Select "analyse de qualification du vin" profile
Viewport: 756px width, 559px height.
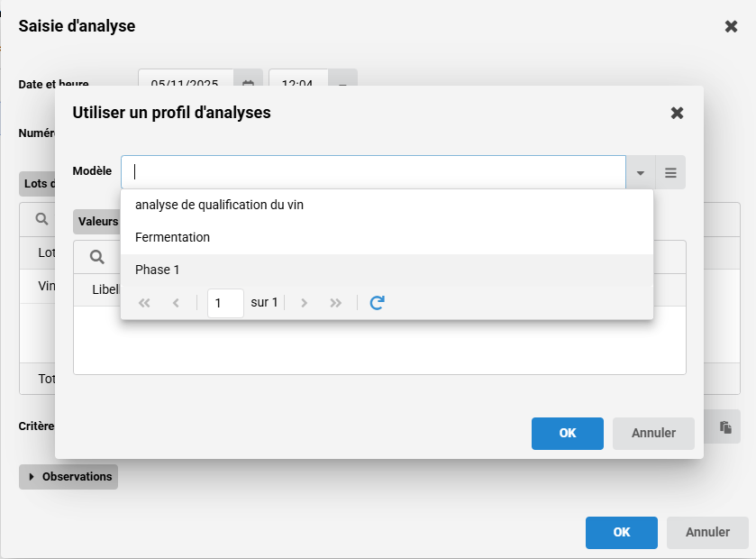(x=219, y=205)
